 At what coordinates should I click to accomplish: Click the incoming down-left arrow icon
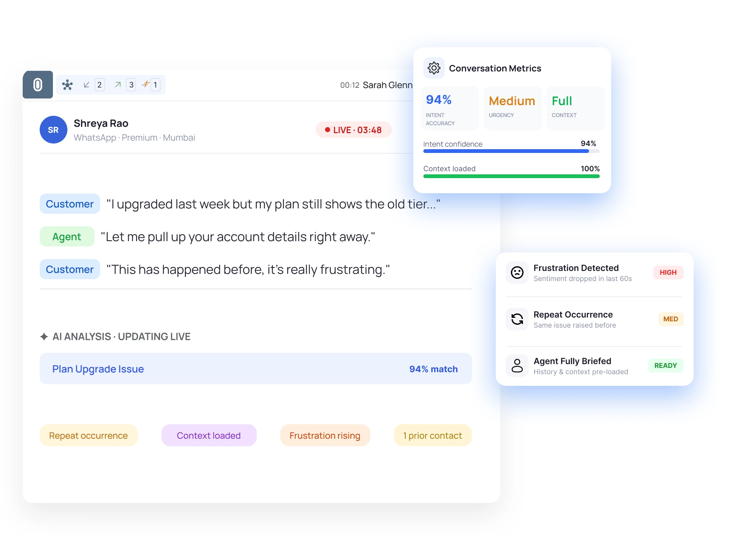86,85
